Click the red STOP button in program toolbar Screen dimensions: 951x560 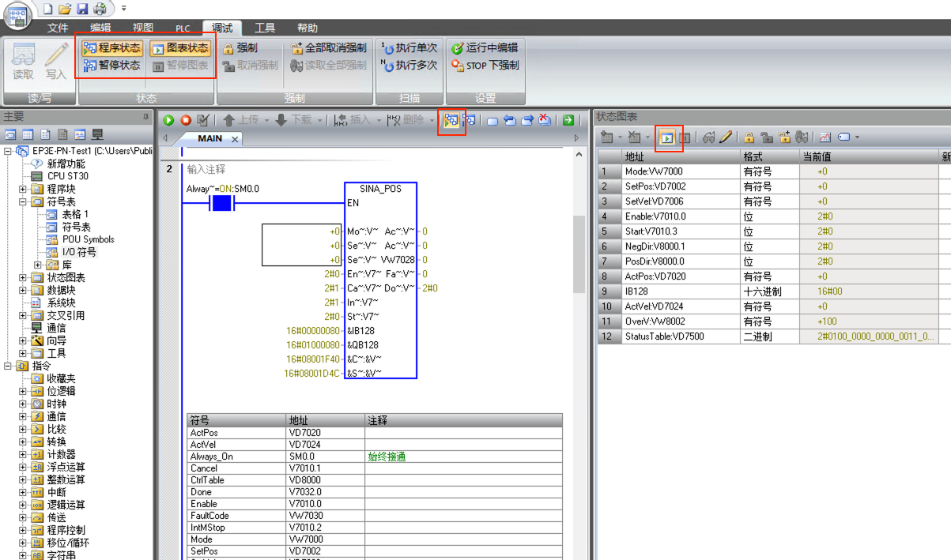pyautogui.click(x=186, y=120)
